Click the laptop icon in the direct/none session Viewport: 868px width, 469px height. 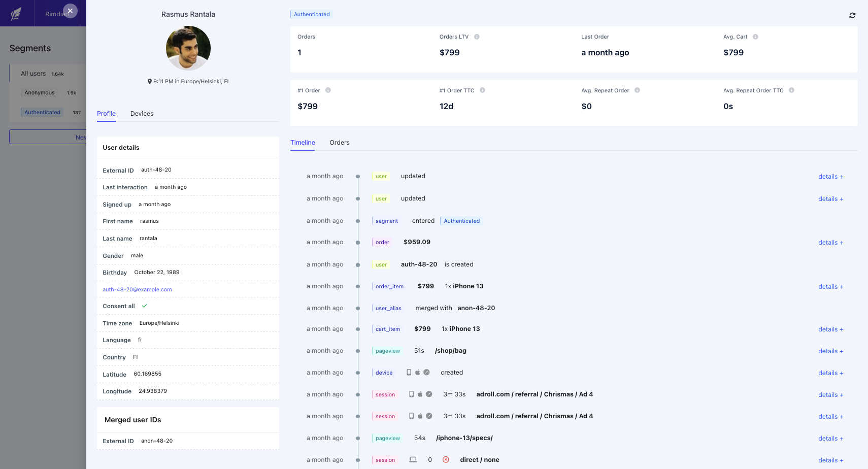(412, 459)
